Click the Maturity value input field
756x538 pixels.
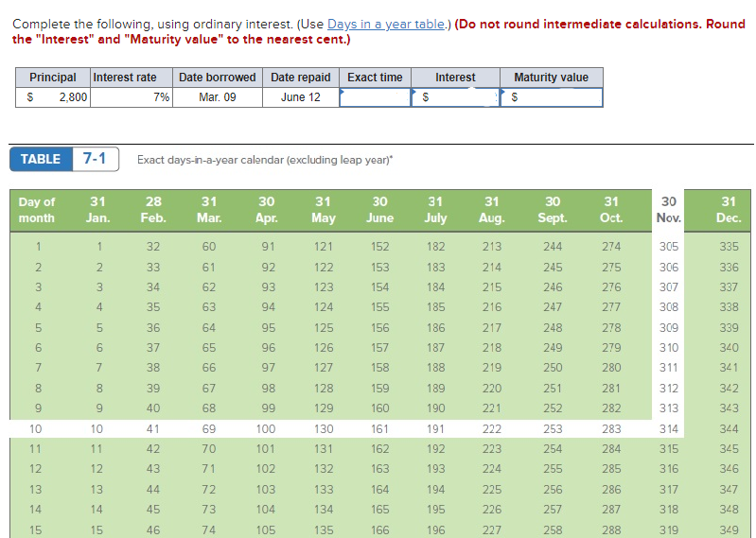click(552, 97)
